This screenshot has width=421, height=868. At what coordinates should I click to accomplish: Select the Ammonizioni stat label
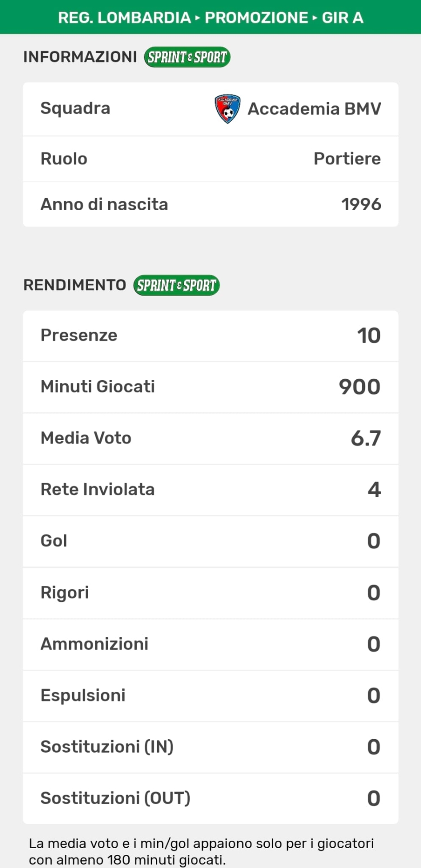[94, 644]
